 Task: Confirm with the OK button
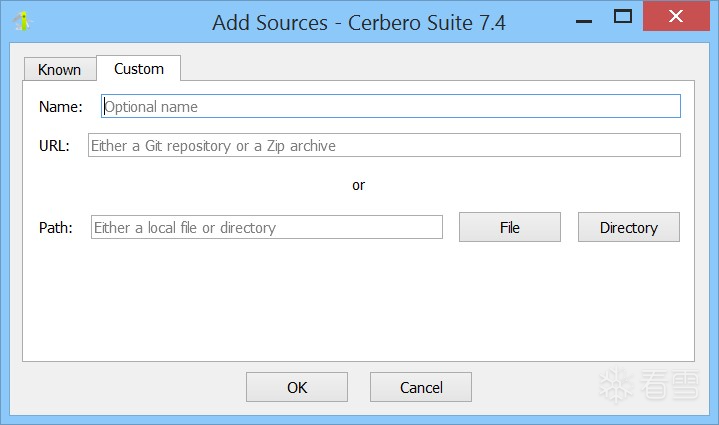click(x=296, y=387)
